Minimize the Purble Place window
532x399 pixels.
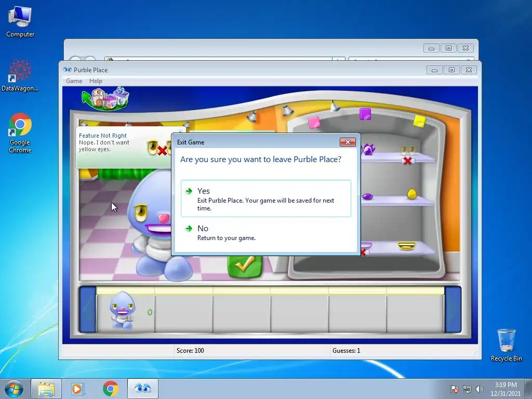pos(434,70)
